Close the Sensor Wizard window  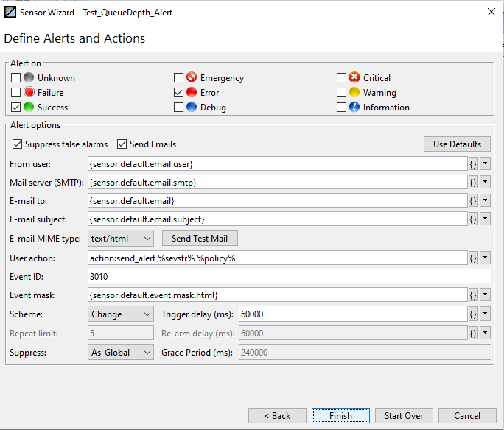click(x=491, y=13)
